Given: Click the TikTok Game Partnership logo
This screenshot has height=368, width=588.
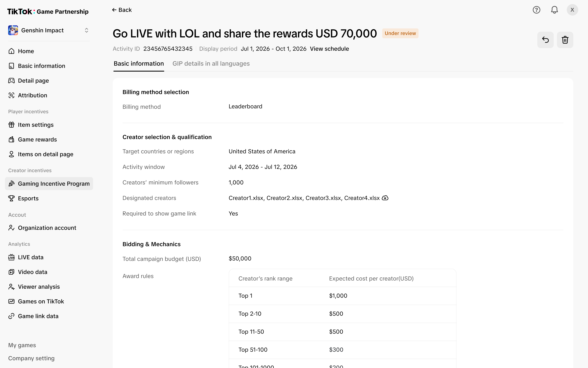Looking at the screenshot, I should point(48,11).
